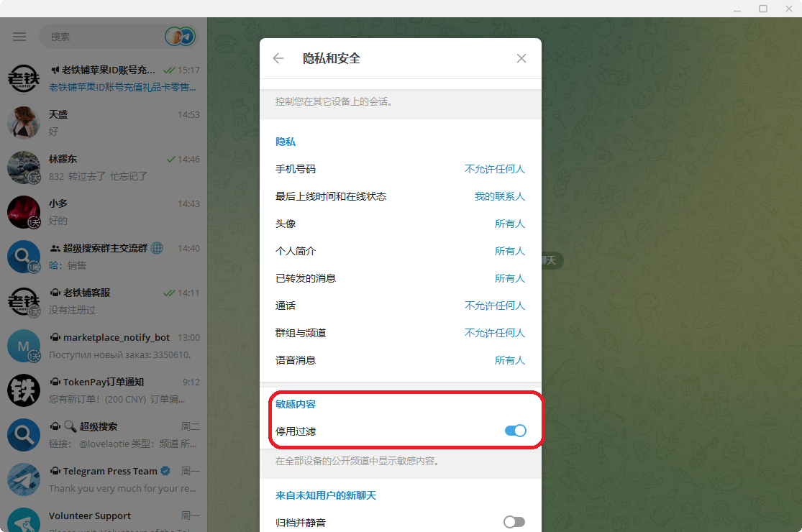Click the back arrow in settings dialog
This screenshot has width=802, height=532.
pyautogui.click(x=278, y=58)
